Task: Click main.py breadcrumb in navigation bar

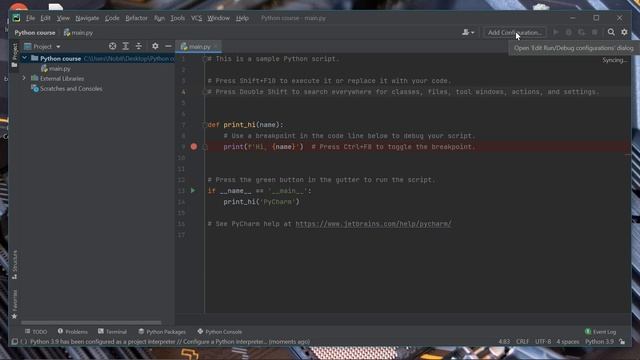Action: [78, 33]
